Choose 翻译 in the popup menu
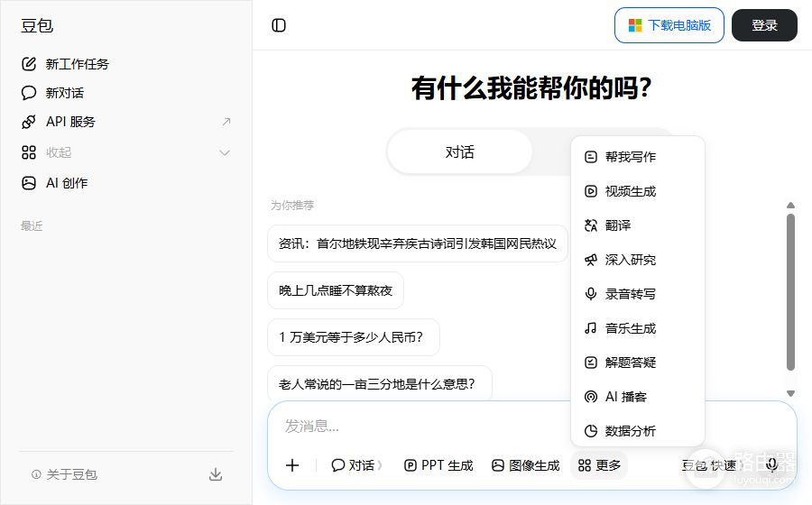Screen dimensions: 812x505 [638, 225]
